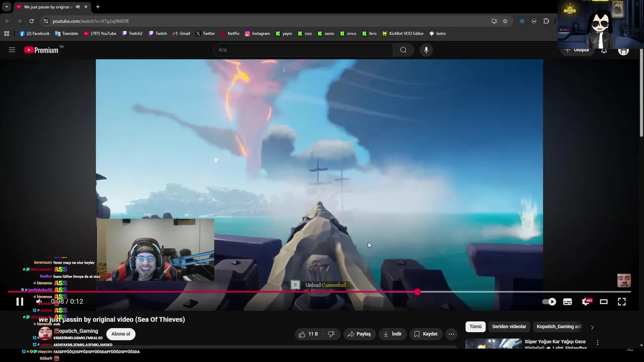Open the sinco Kick bookmark
The height and width of the screenshot is (362, 644).
point(348,34)
